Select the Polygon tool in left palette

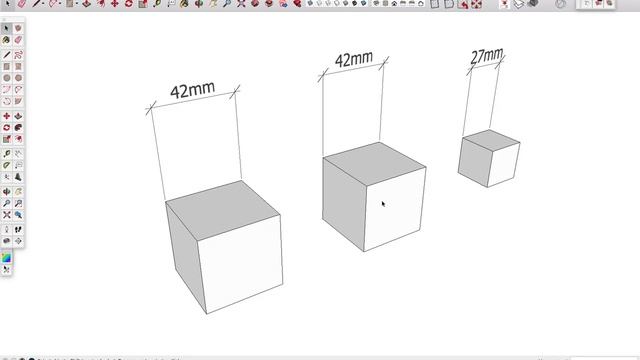[18, 78]
